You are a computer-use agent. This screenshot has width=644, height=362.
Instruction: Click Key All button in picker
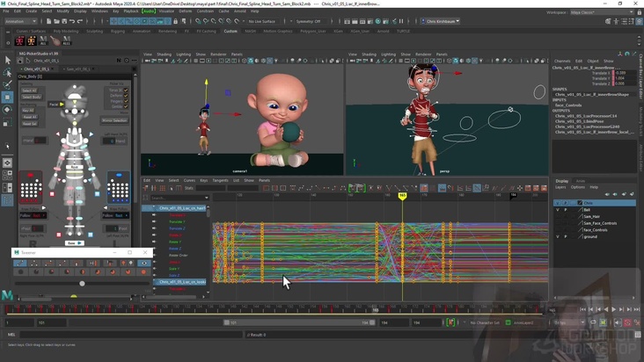(x=28, y=111)
